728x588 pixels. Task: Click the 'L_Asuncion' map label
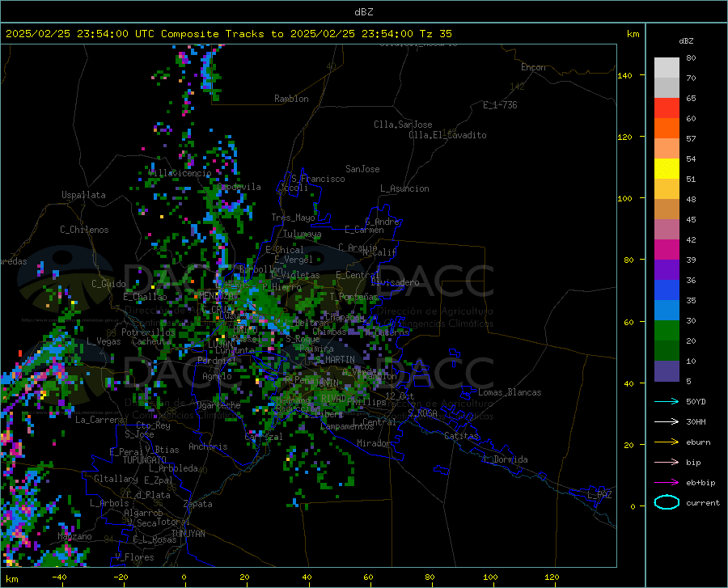tap(404, 188)
